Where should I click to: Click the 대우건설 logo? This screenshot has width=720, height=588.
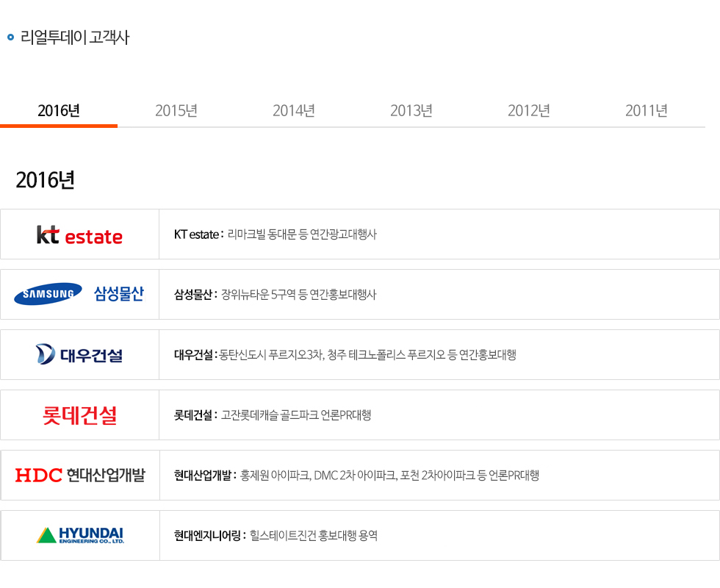79,354
